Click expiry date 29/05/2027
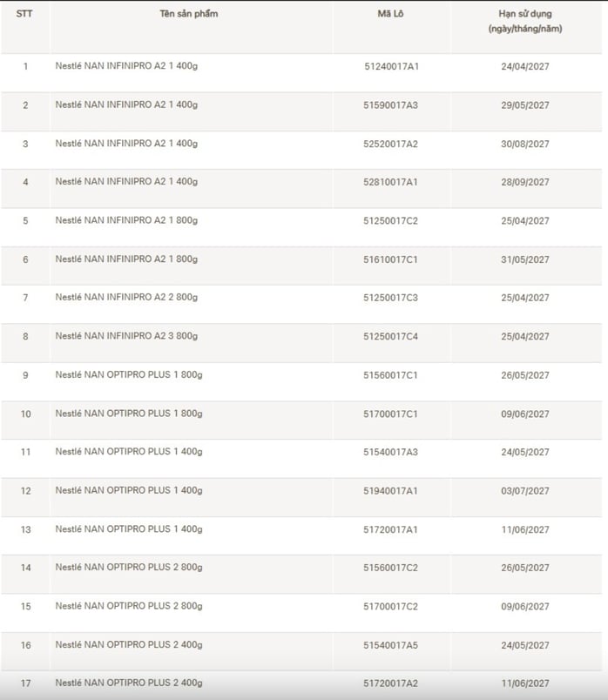The width and height of the screenshot is (608, 700). pos(524,105)
